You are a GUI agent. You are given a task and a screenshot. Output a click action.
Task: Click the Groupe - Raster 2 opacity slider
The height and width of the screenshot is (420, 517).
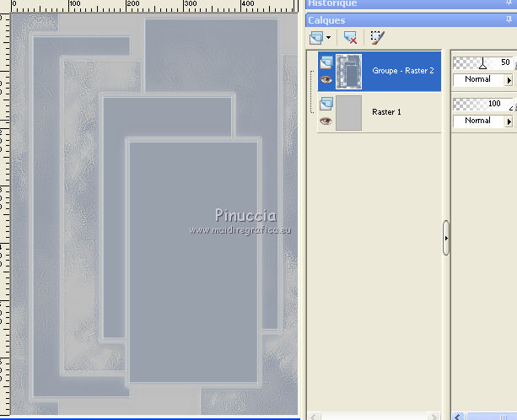pos(483,62)
